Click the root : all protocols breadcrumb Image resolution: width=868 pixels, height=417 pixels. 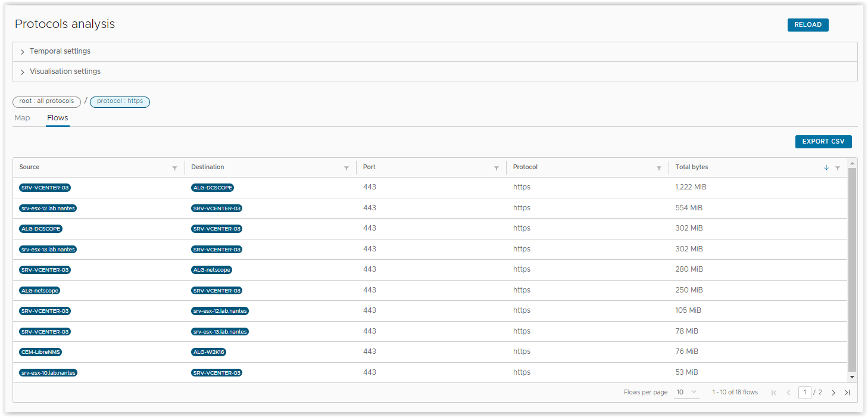[46, 102]
